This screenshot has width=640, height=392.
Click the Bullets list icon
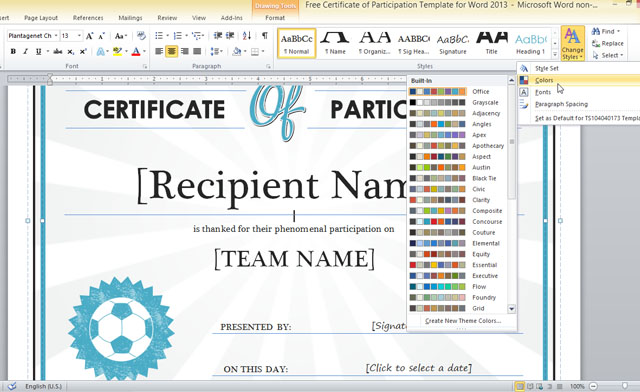point(159,36)
